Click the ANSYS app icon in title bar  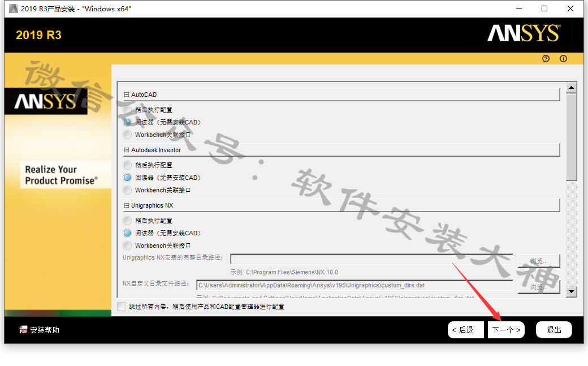coord(14,8)
